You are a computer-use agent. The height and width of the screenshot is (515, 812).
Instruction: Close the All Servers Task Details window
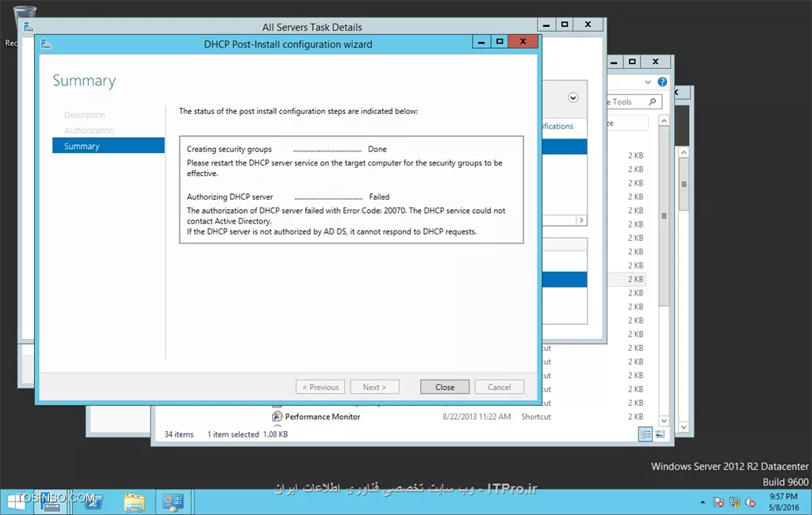click(588, 25)
